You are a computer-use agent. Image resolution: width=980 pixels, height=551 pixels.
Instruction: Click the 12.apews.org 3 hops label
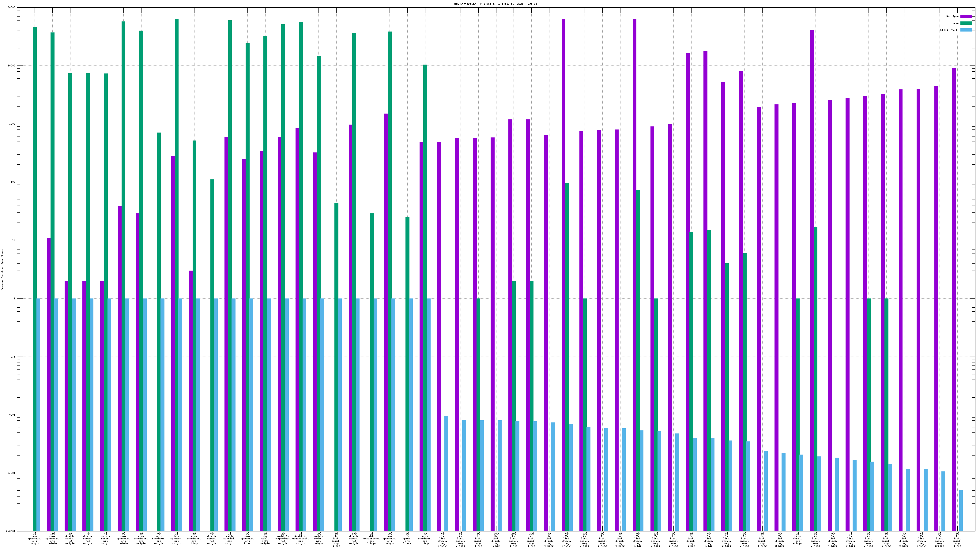pos(407,538)
